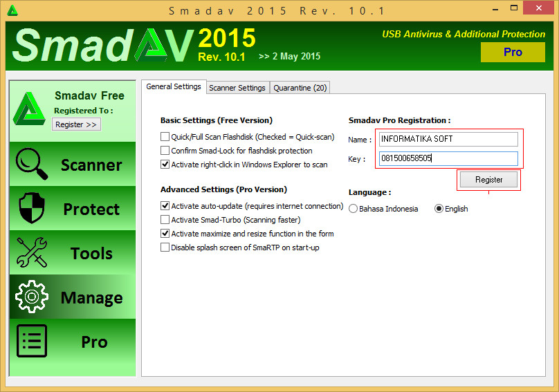This screenshot has width=559, height=392.
Task: Click the wrench and screwdriver Tools icon
Action: (32, 252)
